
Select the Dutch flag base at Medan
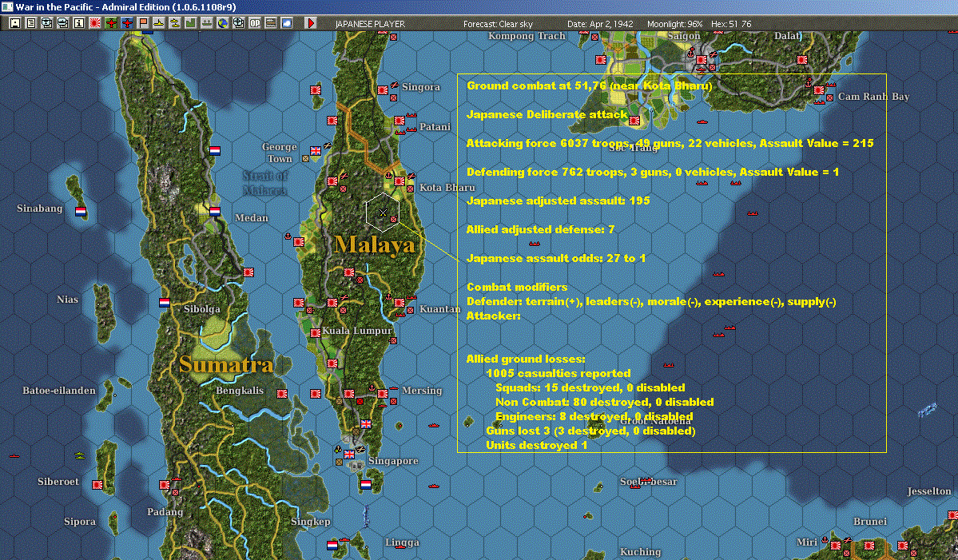[x=214, y=212]
